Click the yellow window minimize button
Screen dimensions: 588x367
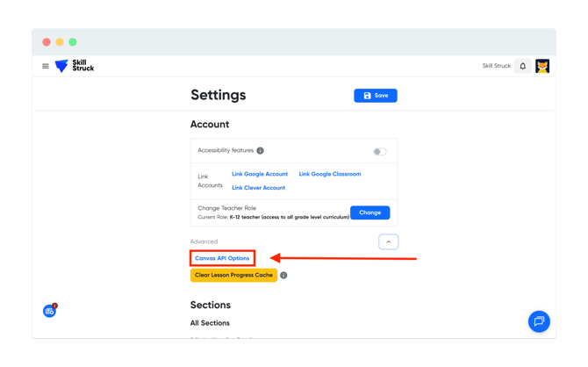[x=60, y=42]
